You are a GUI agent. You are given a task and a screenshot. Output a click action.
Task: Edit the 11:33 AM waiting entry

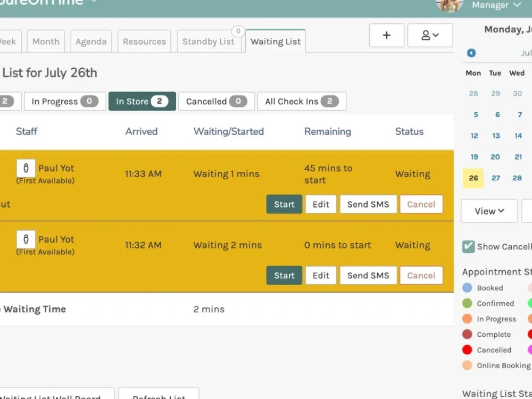coord(321,204)
